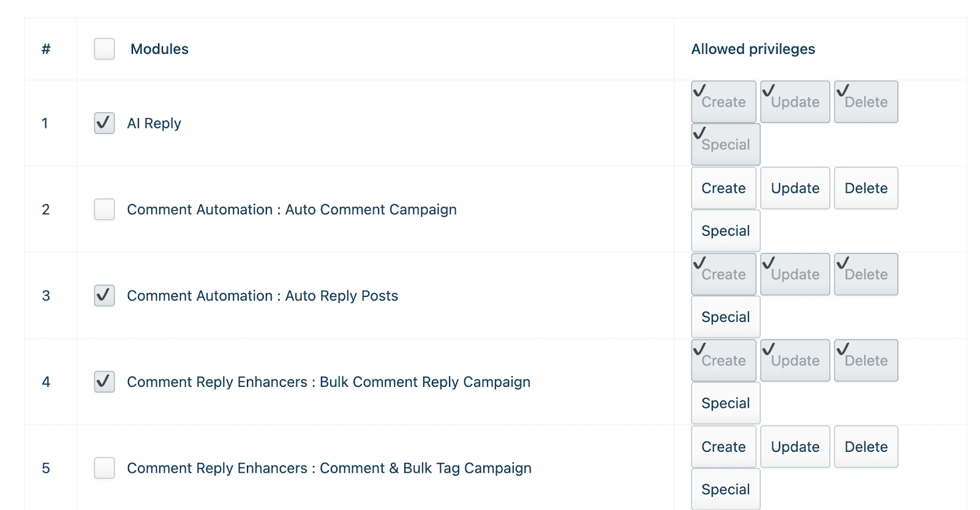Viewport: 980px width, 510px height.
Task: Check the select-all Modules header checkbox
Action: pyautogui.click(x=104, y=49)
